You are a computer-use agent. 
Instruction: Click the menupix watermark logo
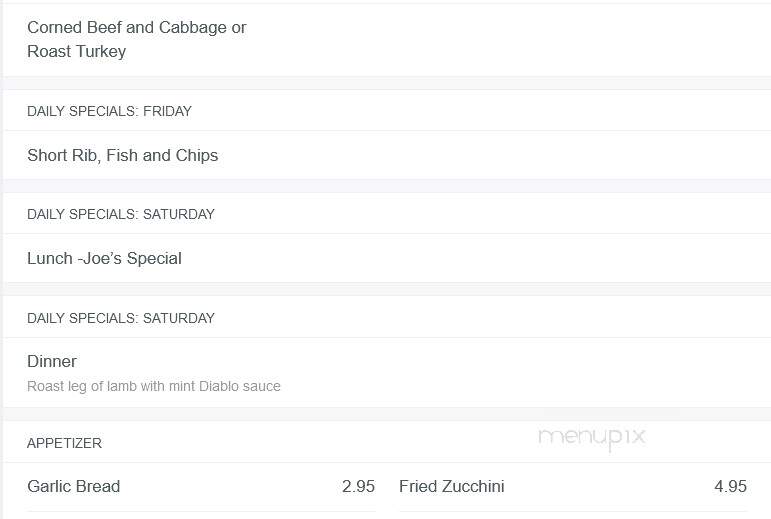[592, 437]
